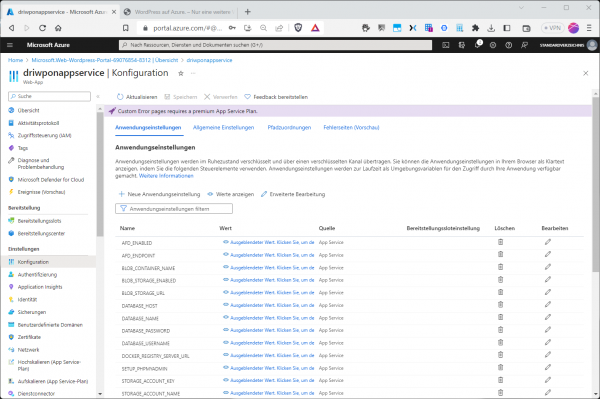
Task: Delete the AFD_ENABLED setting via trash icon
Action: [x=500, y=242]
